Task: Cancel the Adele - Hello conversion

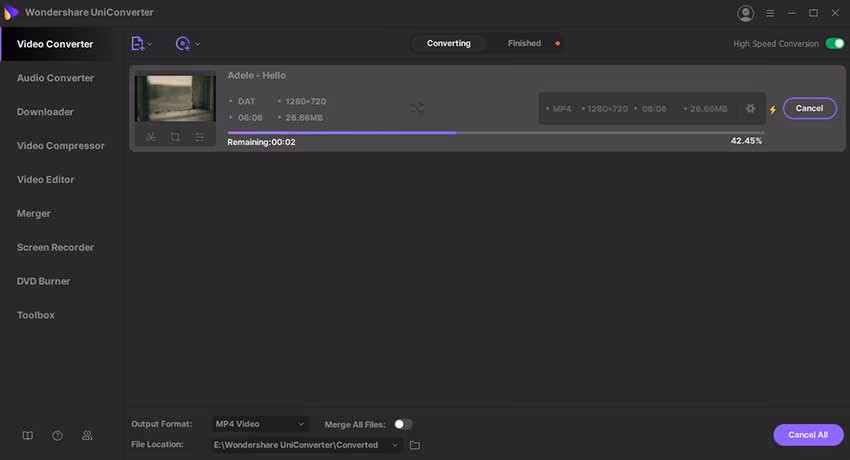Action: 809,108
